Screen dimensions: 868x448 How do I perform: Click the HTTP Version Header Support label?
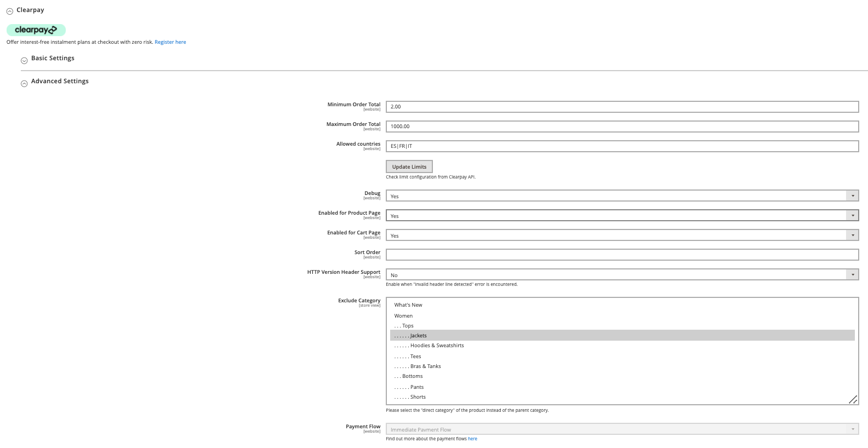pos(344,272)
